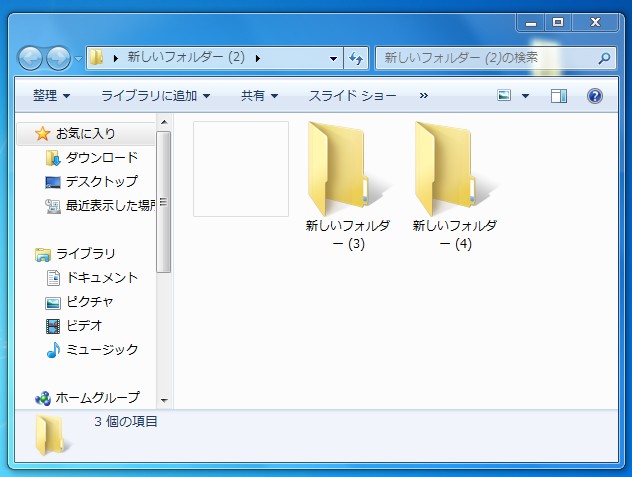This screenshot has width=632, height=477.
Task: Select ダウンロード in favorites
Action: click(101, 157)
